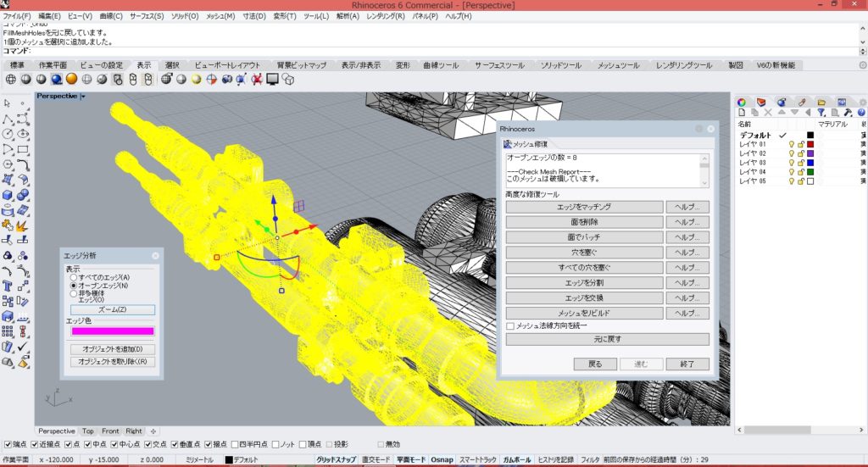
Task: Click the monitor screen icon in toolbar
Action: point(272,80)
